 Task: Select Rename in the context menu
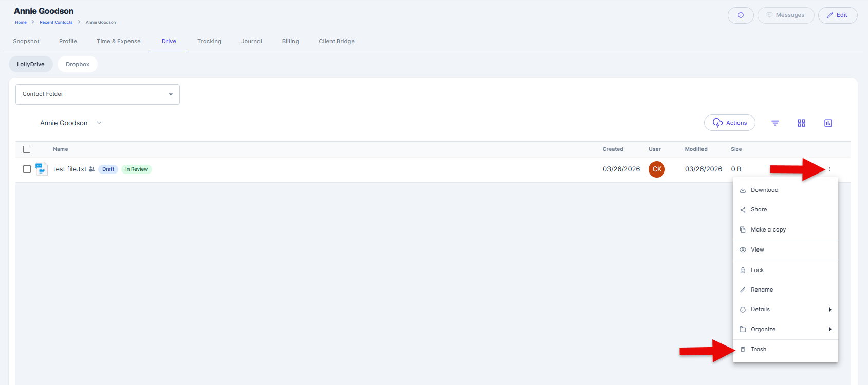coord(785,290)
